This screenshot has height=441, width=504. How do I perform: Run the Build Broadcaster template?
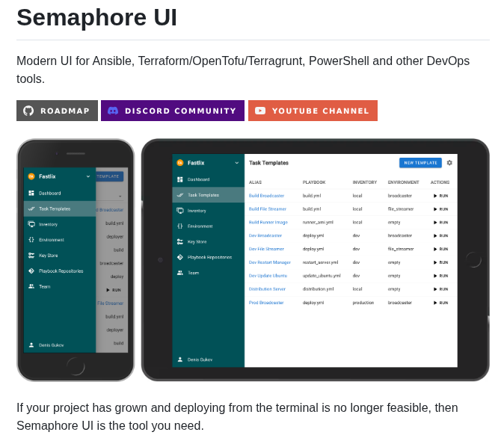coord(440,196)
